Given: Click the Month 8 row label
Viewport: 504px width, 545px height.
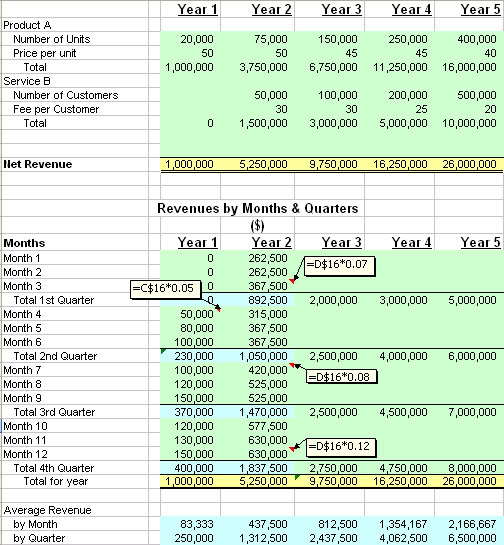Looking at the screenshot, I should [22, 384].
